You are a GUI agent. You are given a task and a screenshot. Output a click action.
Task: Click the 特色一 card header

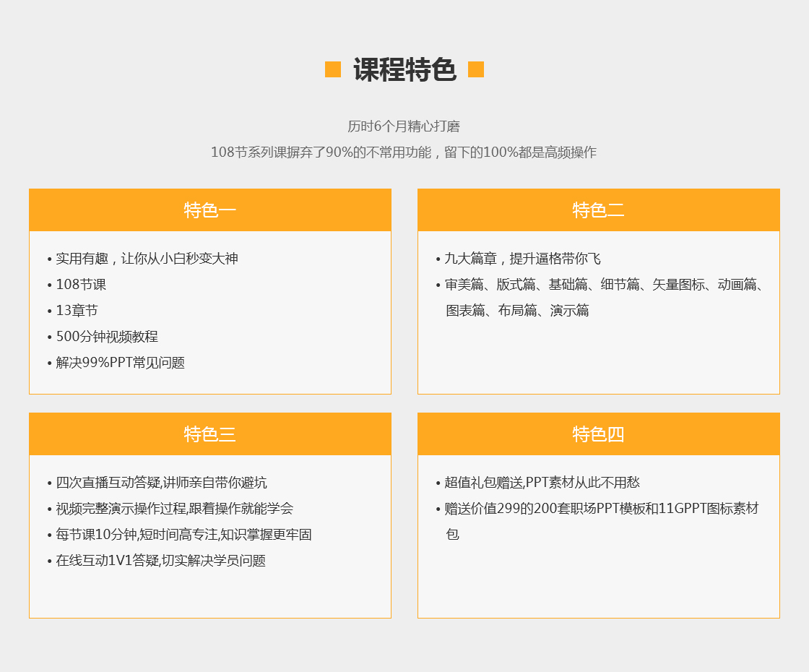pyautogui.click(x=210, y=210)
